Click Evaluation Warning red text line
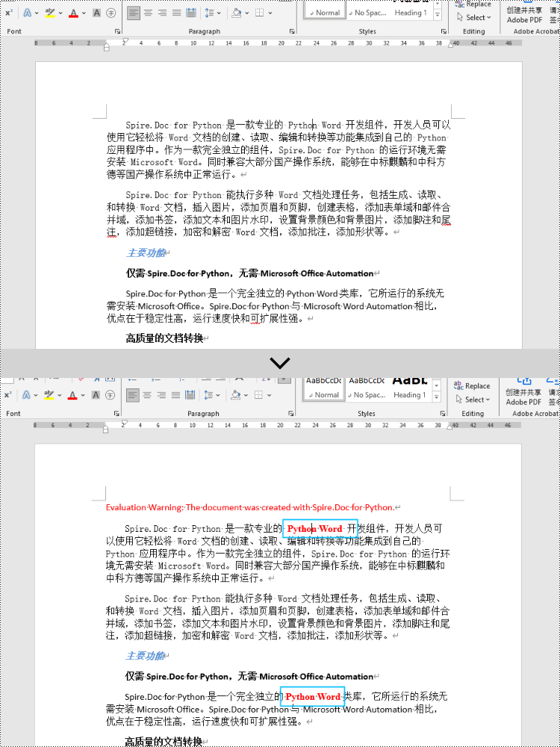 click(x=250, y=507)
